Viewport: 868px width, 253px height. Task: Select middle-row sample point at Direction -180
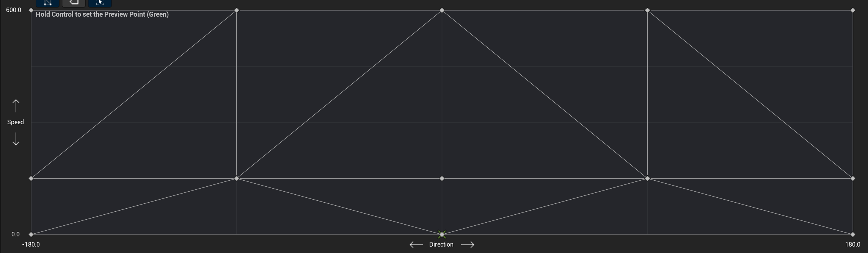[x=31, y=178]
